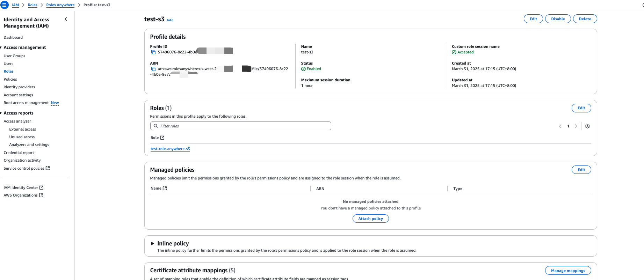Go to next roles page arrow
Viewport: 644px width, 280px height.
coord(576,126)
